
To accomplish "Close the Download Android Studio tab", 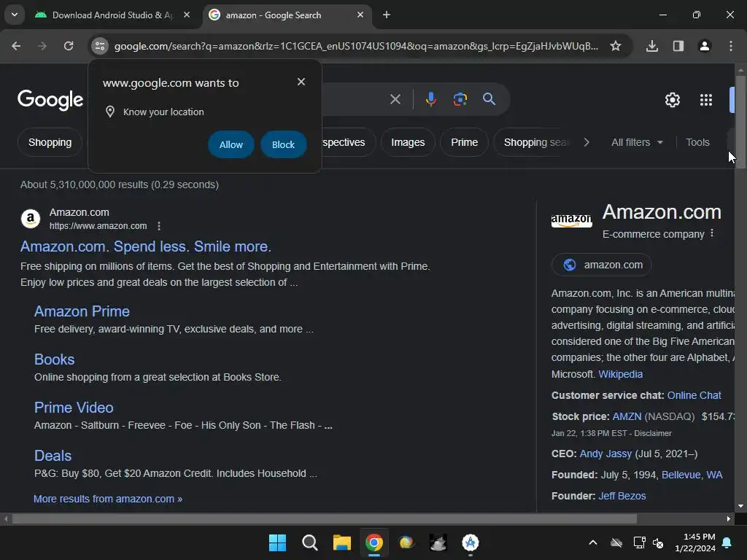I will pyautogui.click(x=187, y=15).
